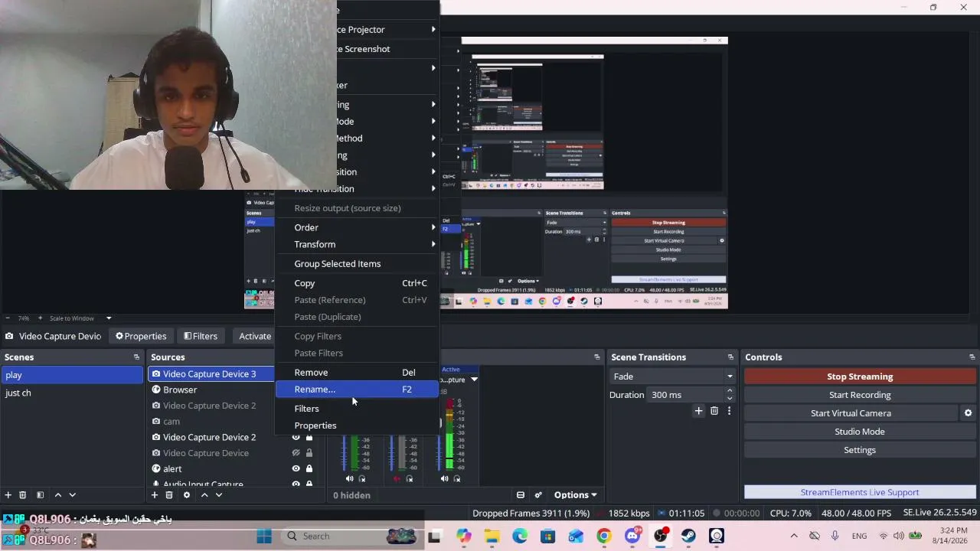Undock the Scenes panel with its float icon
Image resolution: width=980 pixels, height=551 pixels.
[x=136, y=357]
